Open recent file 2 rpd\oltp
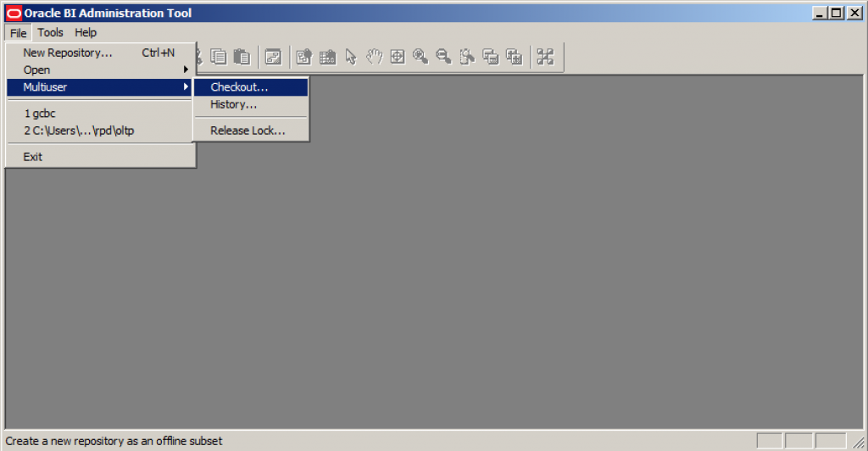This screenshot has height=451, width=868. click(100, 131)
